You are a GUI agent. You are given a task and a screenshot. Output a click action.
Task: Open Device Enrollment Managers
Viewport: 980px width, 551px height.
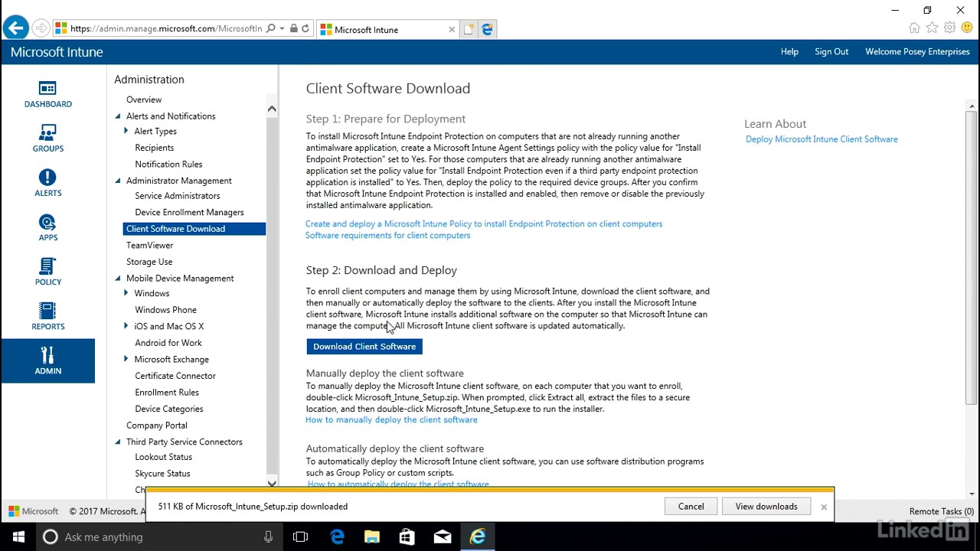(x=189, y=212)
